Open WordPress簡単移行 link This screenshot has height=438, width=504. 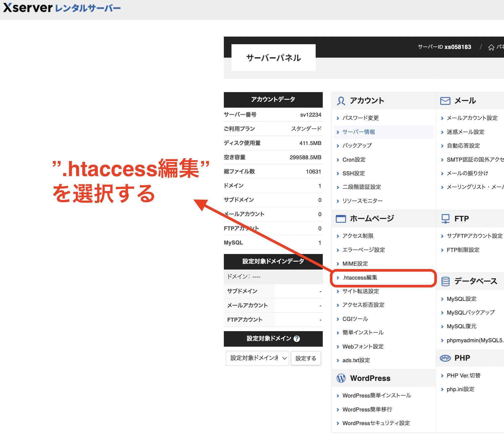(367, 409)
